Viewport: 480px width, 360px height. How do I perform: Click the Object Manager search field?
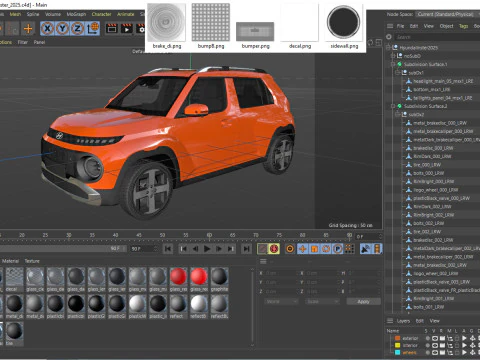pos(437,37)
